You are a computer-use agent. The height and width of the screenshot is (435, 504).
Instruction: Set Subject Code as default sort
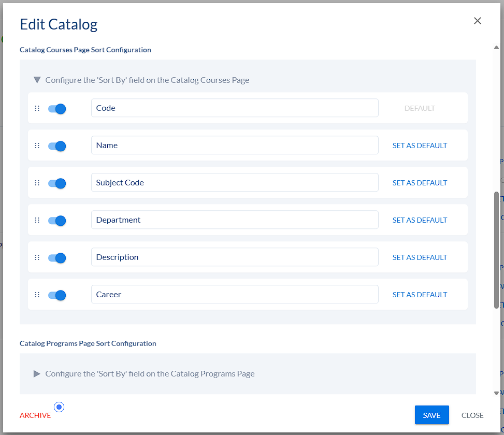420,183
